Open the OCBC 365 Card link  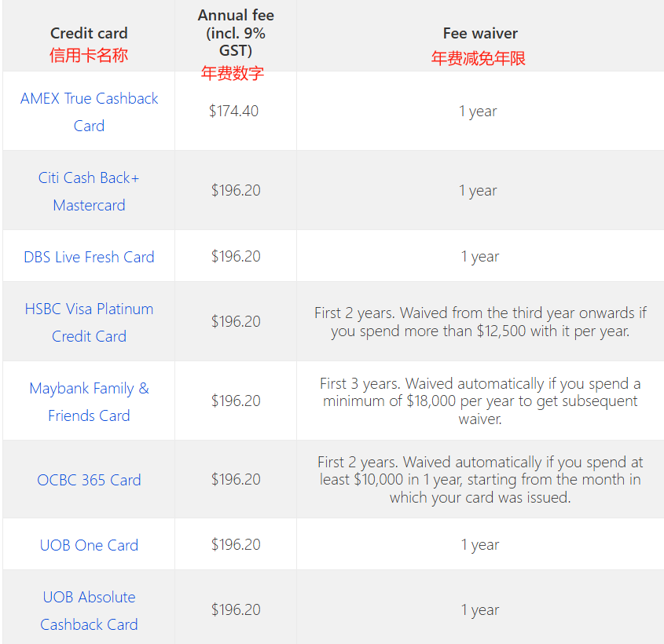tap(89, 480)
